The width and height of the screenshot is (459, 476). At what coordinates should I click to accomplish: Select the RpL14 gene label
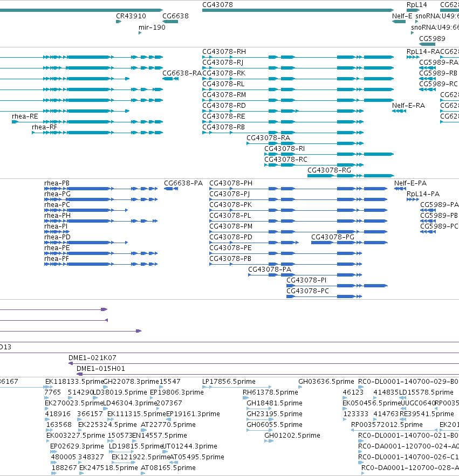click(417, 5)
